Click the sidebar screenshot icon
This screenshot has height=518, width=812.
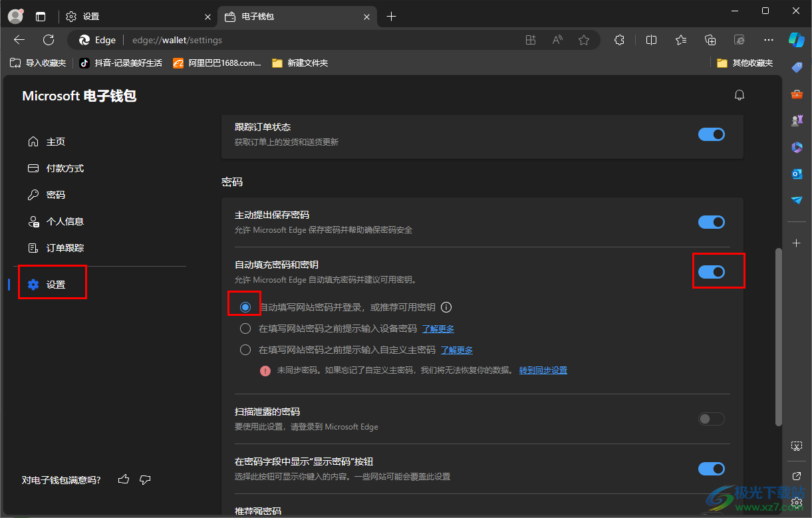[x=797, y=446]
